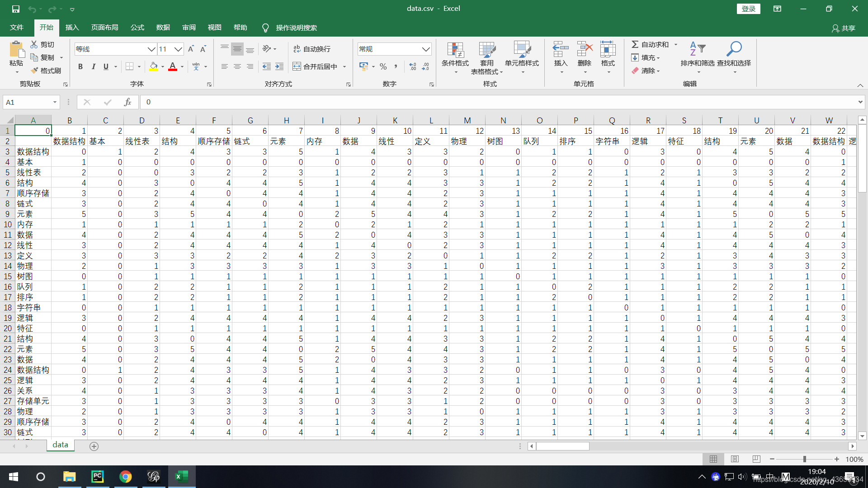Open the Formulas ribbon tab

(x=137, y=28)
